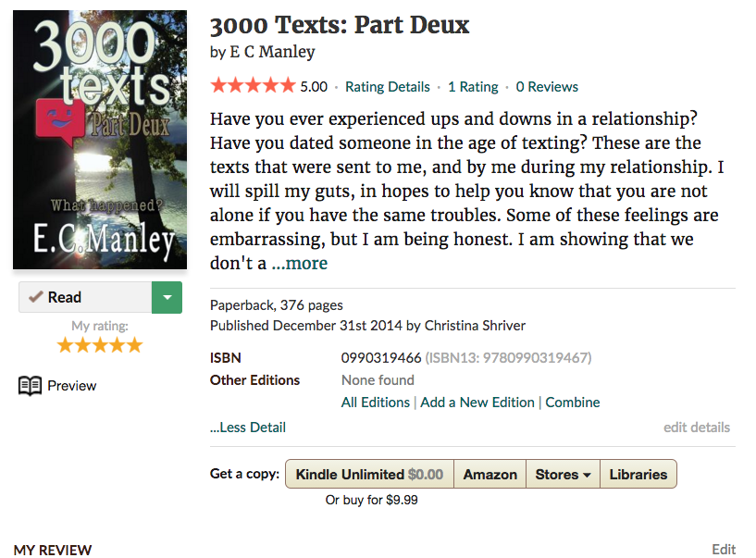Click the 3000 Texts book cover thumbnail

100,140
